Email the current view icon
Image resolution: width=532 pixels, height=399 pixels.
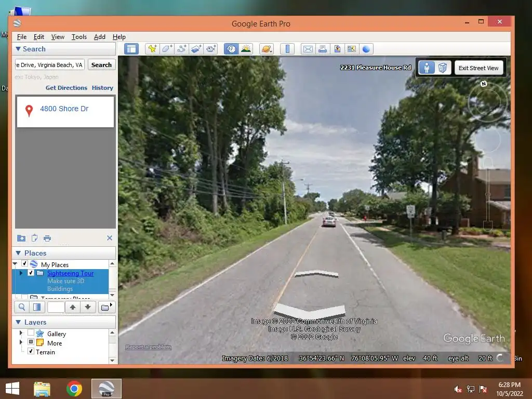tap(308, 49)
